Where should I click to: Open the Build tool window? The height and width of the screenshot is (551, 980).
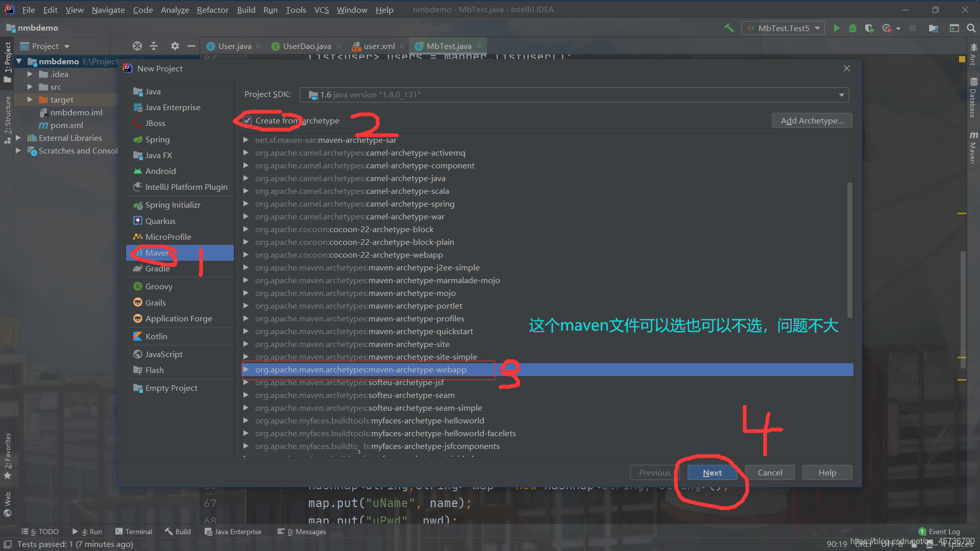tap(178, 532)
